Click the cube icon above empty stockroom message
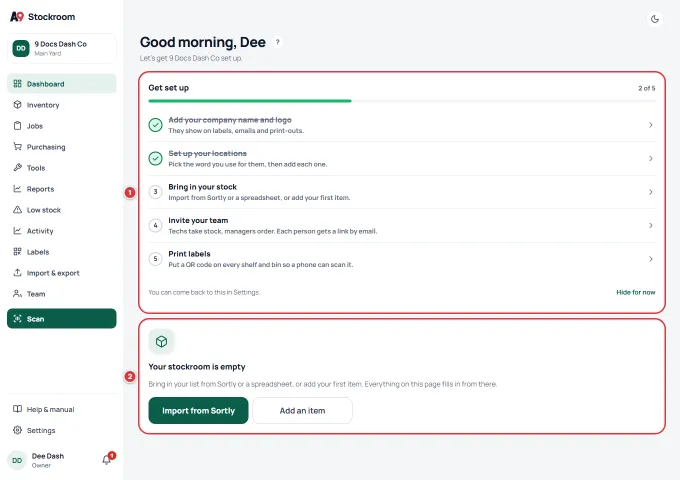 point(161,342)
